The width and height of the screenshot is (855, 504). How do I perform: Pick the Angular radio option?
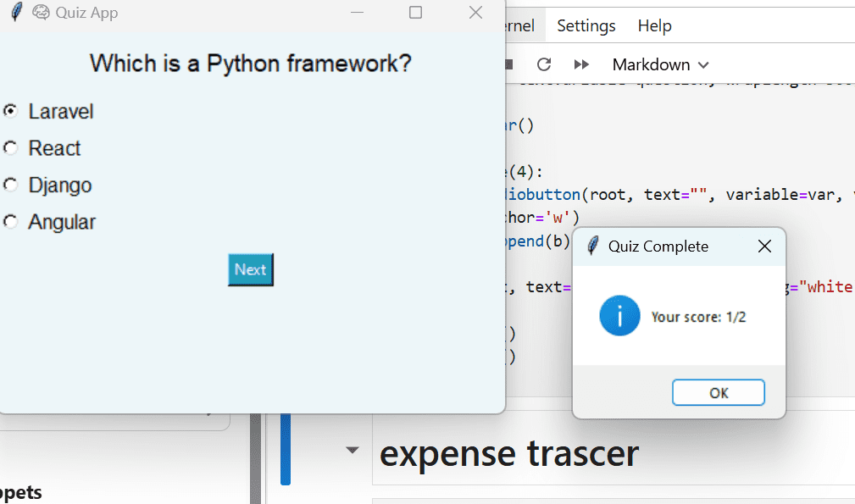(11, 222)
